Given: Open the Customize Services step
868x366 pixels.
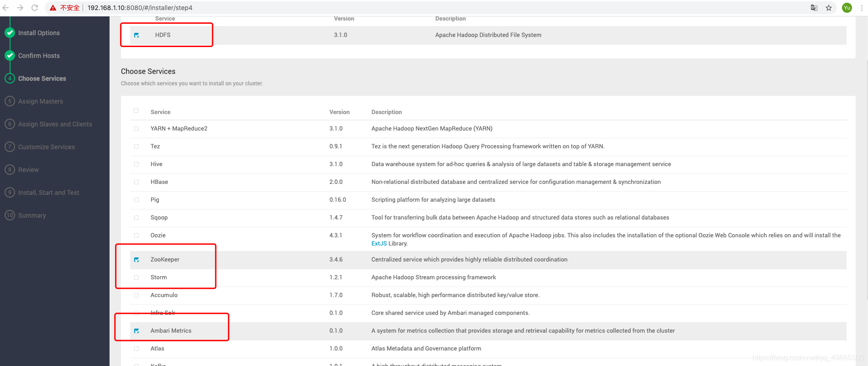Looking at the screenshot, I should (x=47, y=147).
